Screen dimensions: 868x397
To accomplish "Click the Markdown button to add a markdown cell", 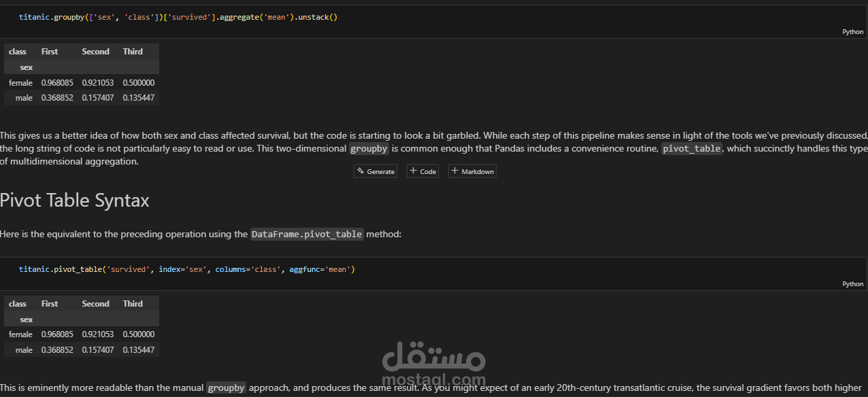I will click(x=471, y=171).
